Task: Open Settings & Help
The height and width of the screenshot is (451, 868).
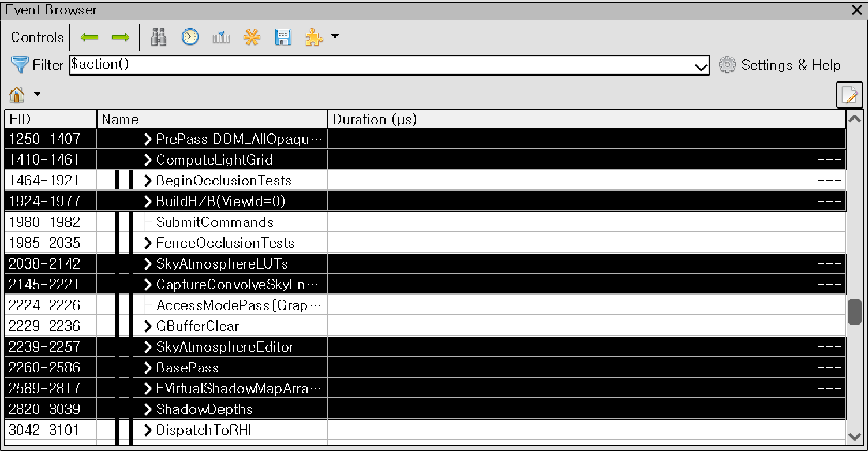Action: click(x=780, y=65)
